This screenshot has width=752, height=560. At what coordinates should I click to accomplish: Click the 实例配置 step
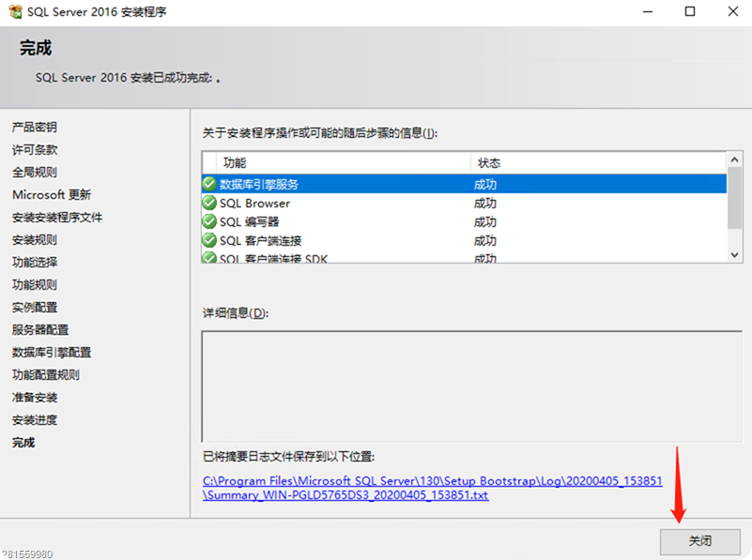[x=35, y=307]
